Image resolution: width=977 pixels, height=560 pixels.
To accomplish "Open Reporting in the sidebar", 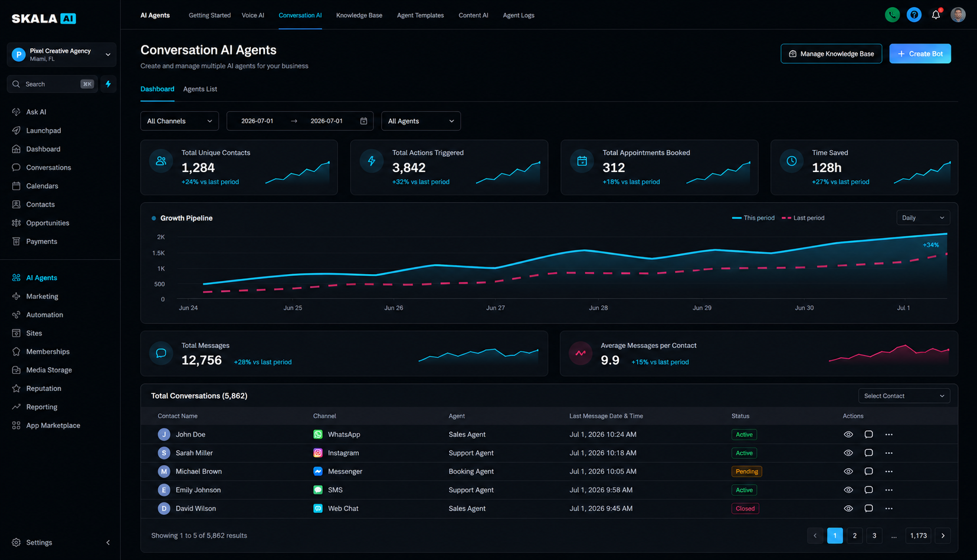I will tap(41, 407).
